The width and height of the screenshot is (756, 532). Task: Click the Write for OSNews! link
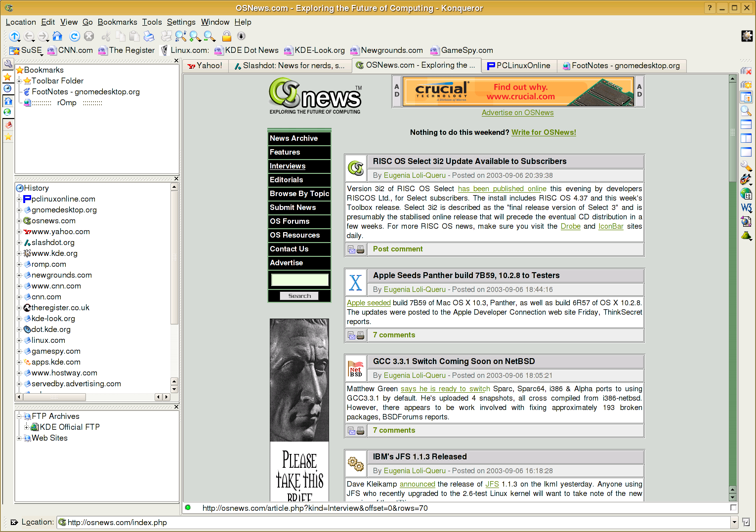click(544, 132)
